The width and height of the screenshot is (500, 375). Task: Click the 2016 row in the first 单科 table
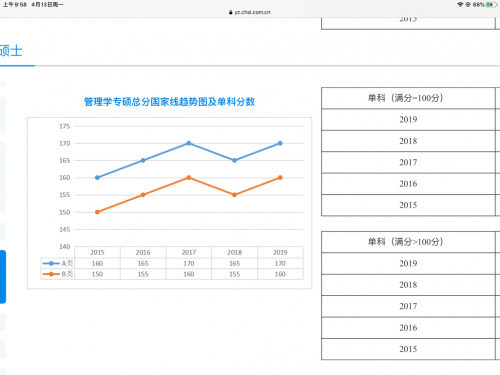click(x=408, y=184)
